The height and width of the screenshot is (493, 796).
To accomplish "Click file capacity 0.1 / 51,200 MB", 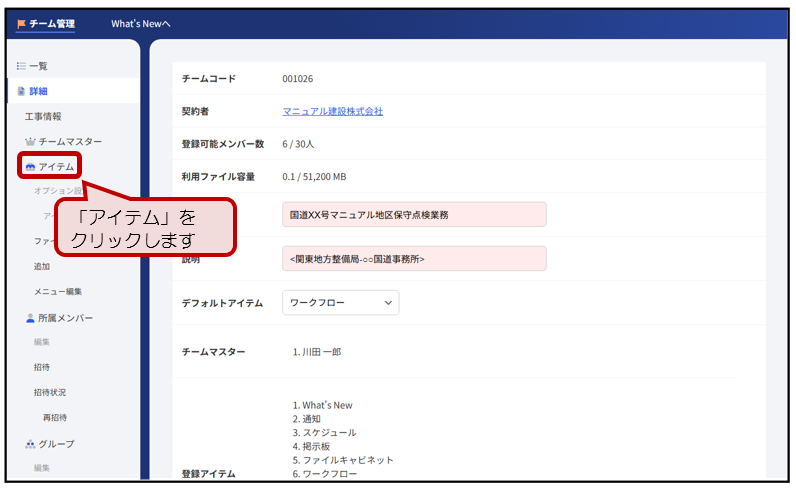I will point(314,177).
